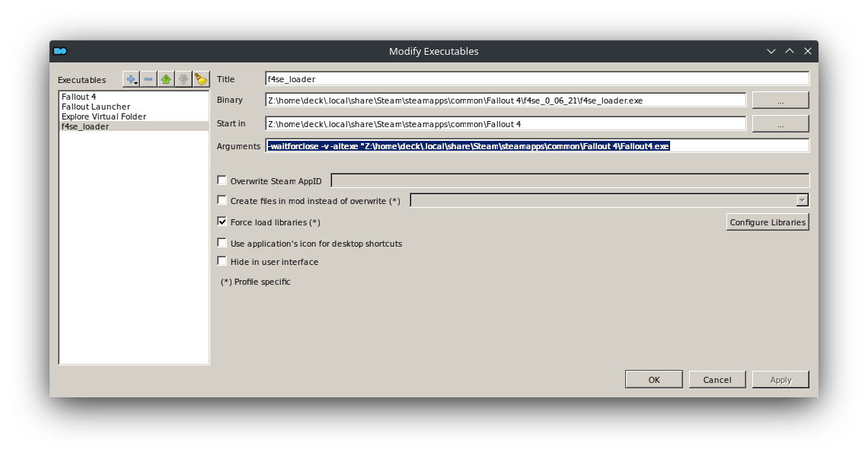This screenshot has height=456, width=868.
Task: Click the remove executable minus icon
Action: tap(148, 80)
